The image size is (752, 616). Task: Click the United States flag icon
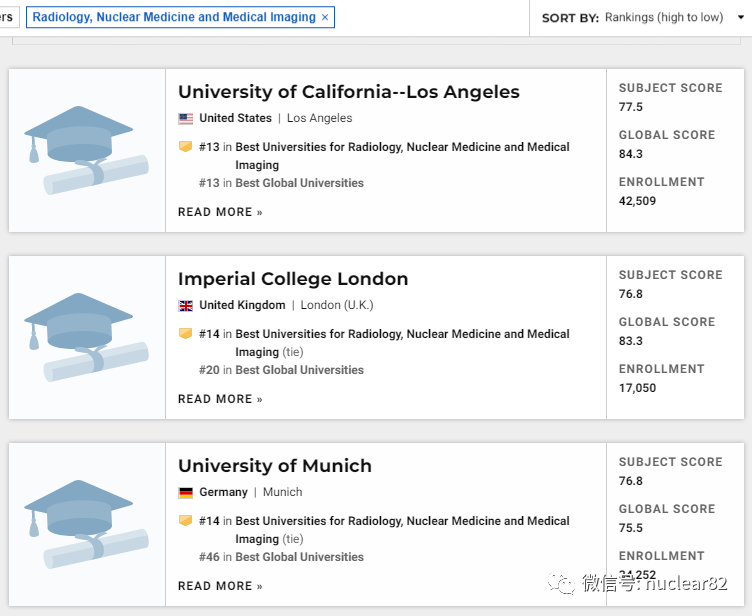[186, 118]
